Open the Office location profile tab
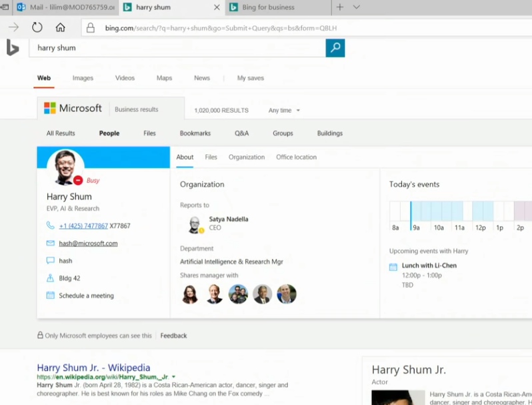 (x=296, y=157)
